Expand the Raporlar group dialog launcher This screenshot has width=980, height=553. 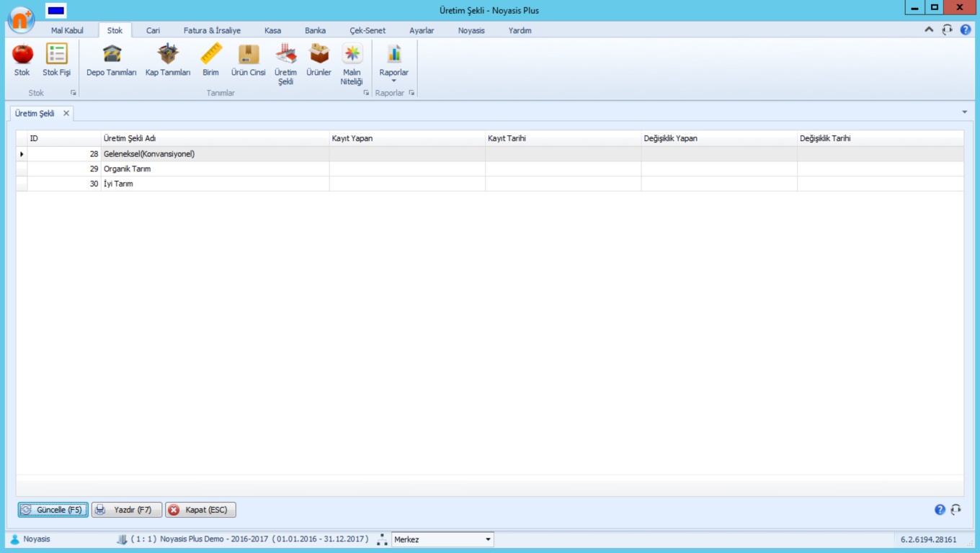tap(411, 93)
